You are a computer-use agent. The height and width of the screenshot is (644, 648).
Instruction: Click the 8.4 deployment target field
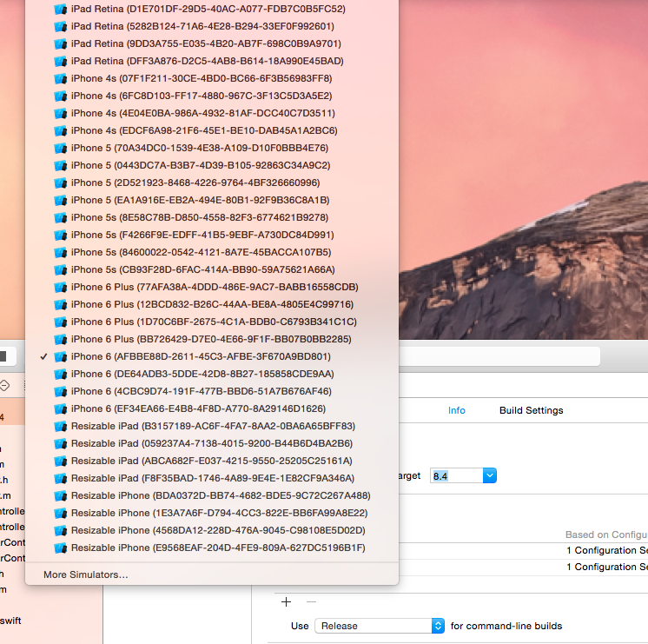pyautogui.click(x=456, y=475)
